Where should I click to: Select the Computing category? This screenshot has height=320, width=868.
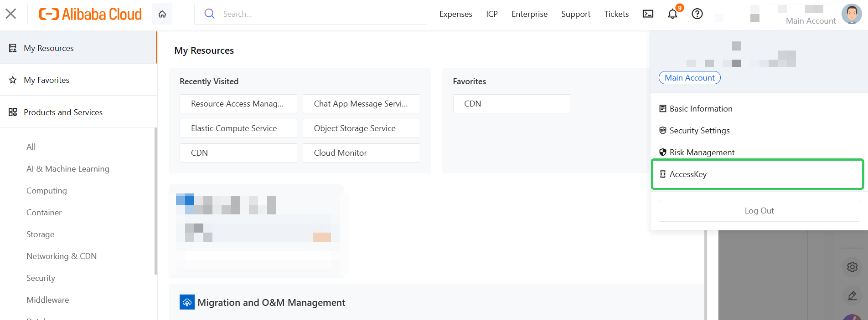point(46,190)
